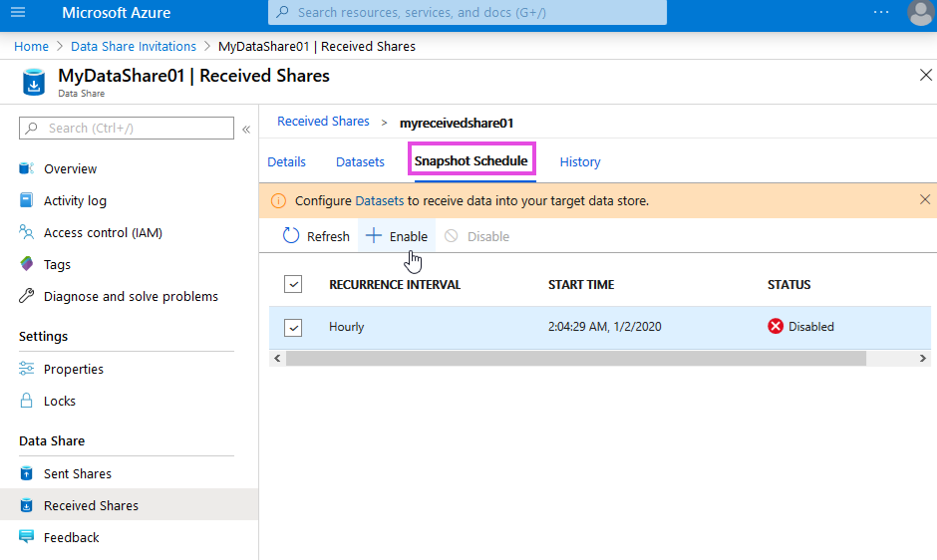Open the History tab
Image resolution: width=937 pixels, height=560 pixels.
pos(580,162)
